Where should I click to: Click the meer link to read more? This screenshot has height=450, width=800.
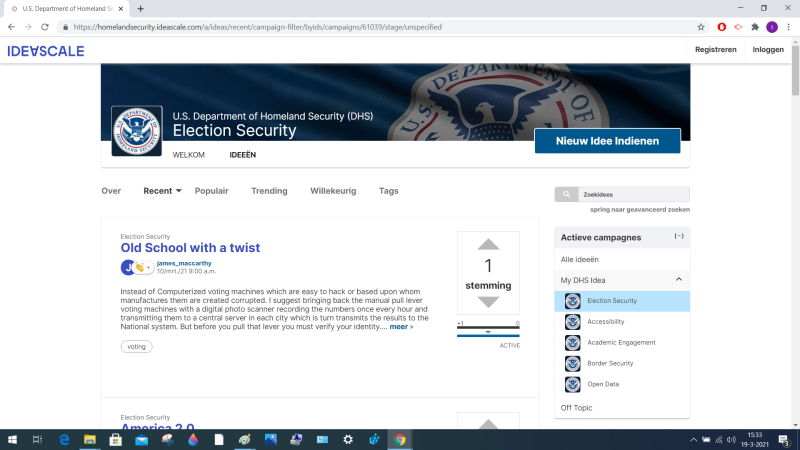tap(398, 327)
